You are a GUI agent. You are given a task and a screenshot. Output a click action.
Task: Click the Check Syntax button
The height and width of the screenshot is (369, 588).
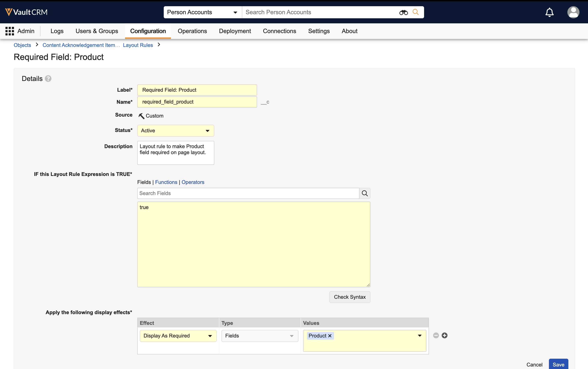coord(350,297)
